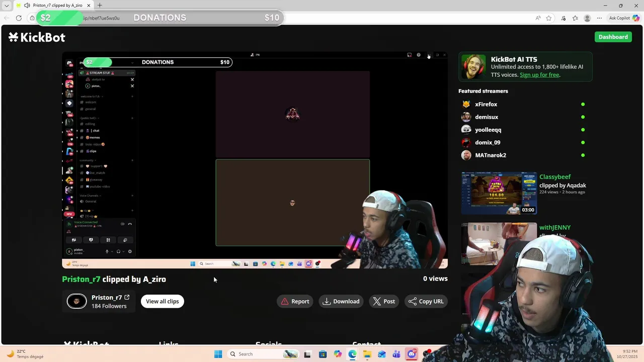Refresh the current page
Image resolution: width=644 pixels, height=362 pixels.
click(19, 18)
